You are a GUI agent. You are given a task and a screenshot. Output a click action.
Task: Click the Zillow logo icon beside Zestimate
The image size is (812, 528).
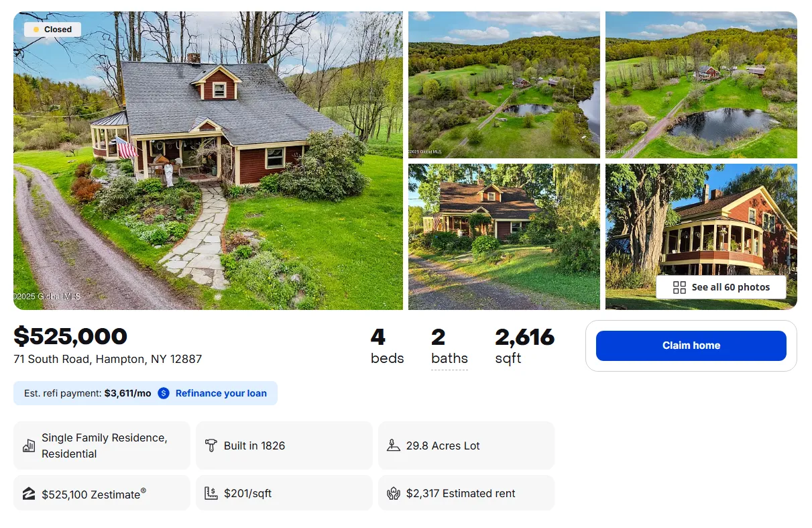pos(29,494)
